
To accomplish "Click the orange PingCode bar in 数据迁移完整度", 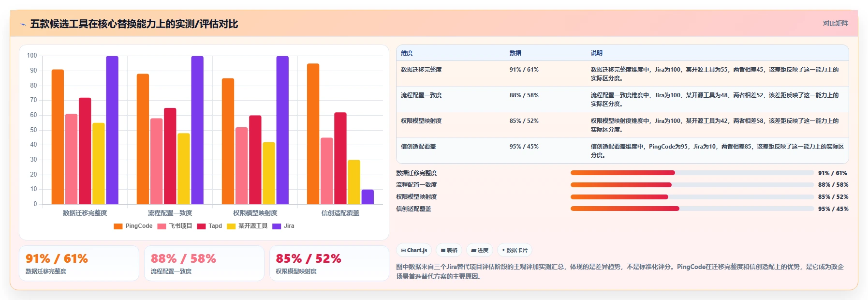I will [58, 137].
